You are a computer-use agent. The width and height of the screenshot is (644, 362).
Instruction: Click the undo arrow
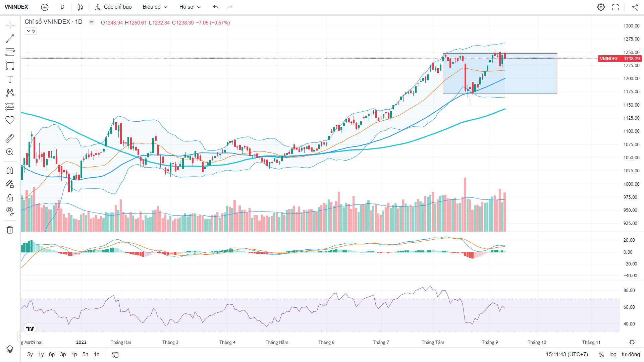(216, 7)
